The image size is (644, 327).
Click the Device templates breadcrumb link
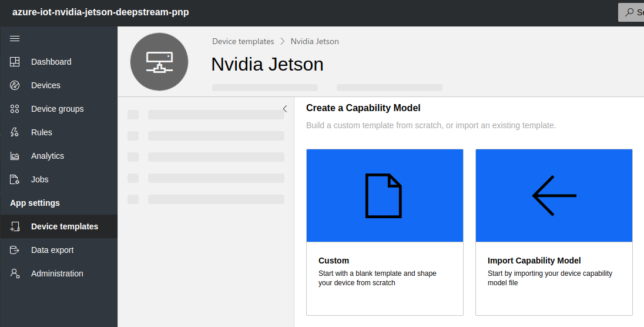pos(243,42)
